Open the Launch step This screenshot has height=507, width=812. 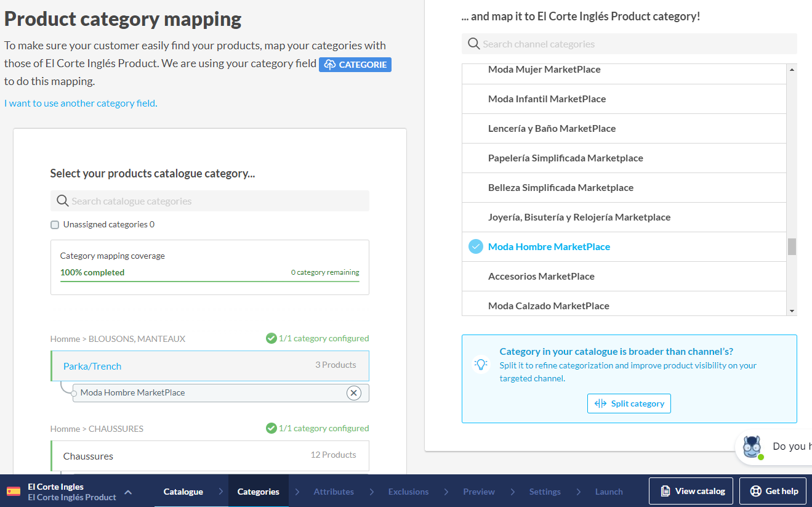(x=609, y=492)
